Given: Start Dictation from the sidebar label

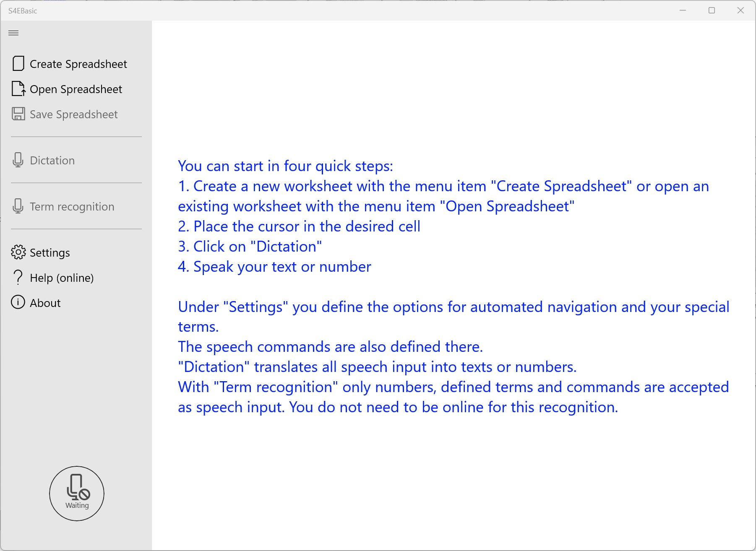Looking at the screenshot, I should (x=52, y=161).
